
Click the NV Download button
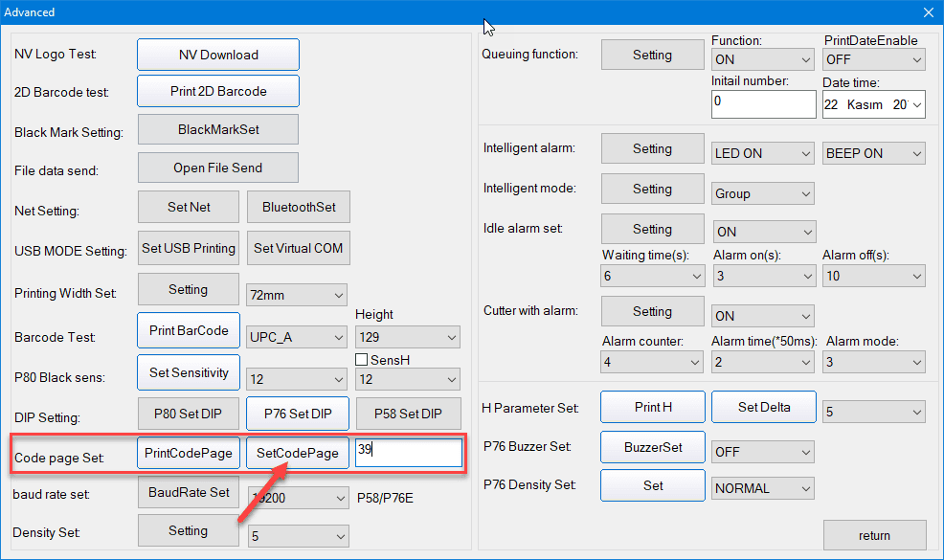pyautogui.click(x=218, y=55)
